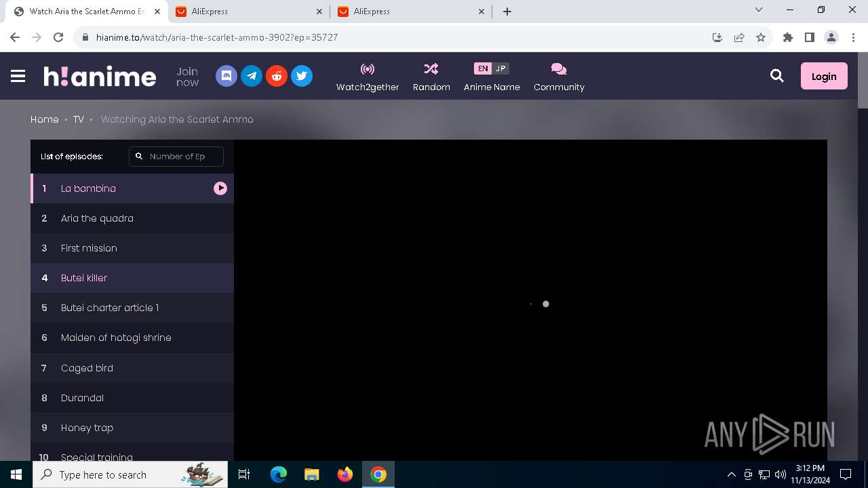The width and height of the screenshot is (868, 488).
Task: Select episode 4 Butei killer
Action: [x=132, y=278]
